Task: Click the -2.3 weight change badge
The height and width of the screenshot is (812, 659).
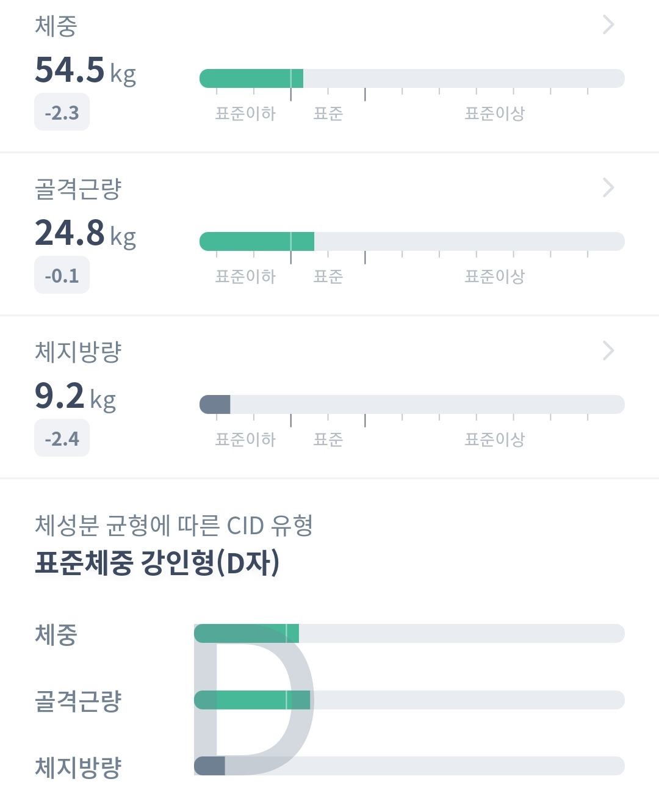Action: tap(62, 113)
